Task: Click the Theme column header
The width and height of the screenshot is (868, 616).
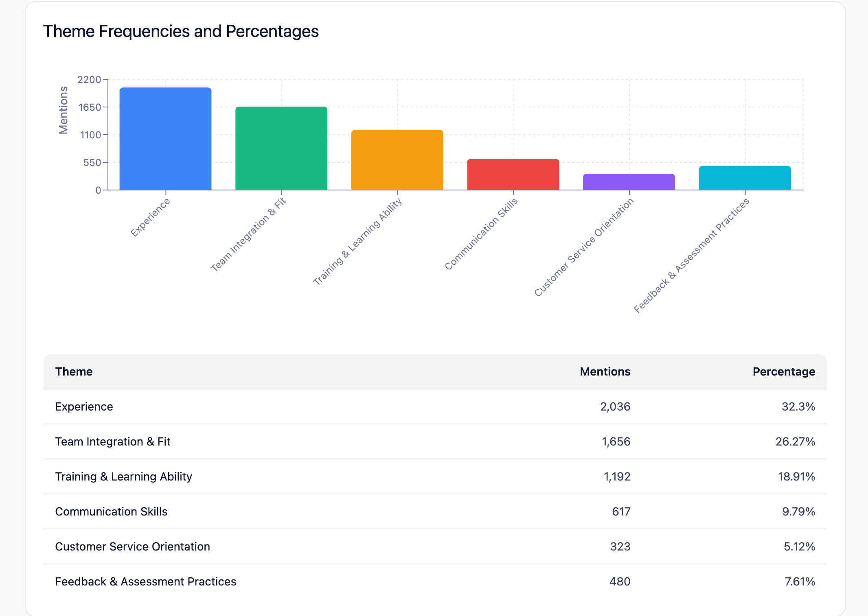Action: pos(74,371)
